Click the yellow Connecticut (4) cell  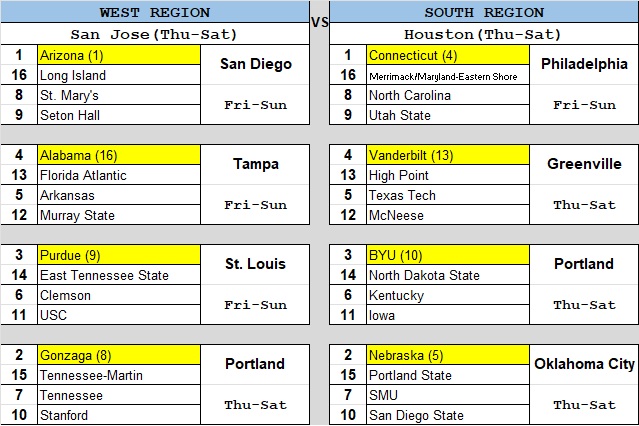(x=448, y=55)
